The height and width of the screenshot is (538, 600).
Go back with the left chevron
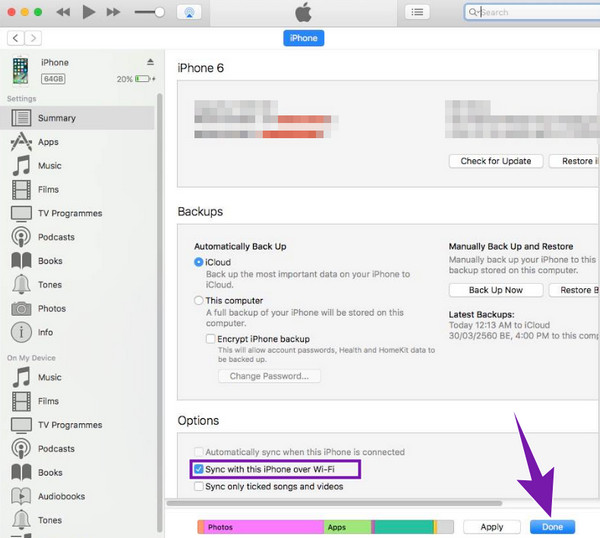(x=15, y=38)
